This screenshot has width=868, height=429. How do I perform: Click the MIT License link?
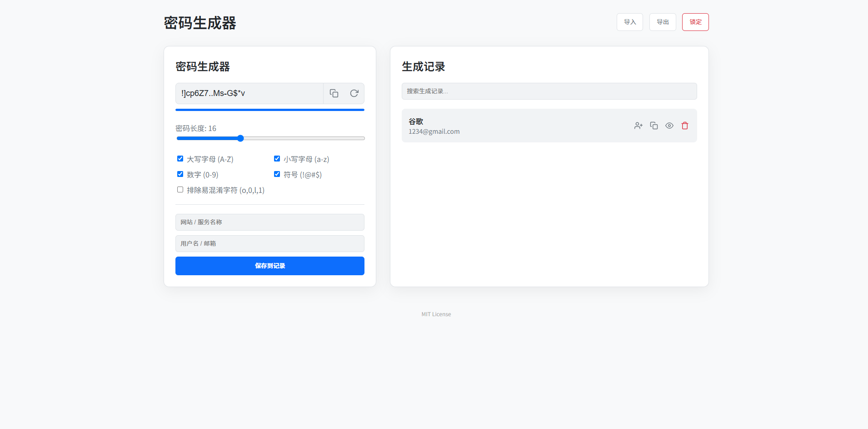click(436, 314)
